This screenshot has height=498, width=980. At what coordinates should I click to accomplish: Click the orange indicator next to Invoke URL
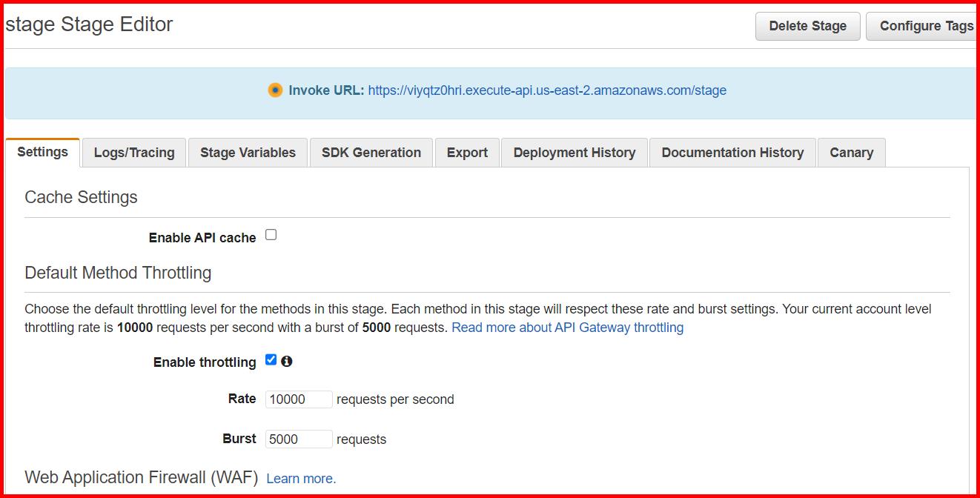[275, 90]
